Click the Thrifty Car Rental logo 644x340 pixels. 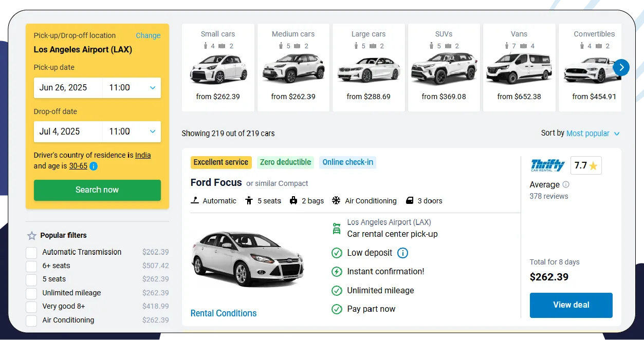click(547, 165)
